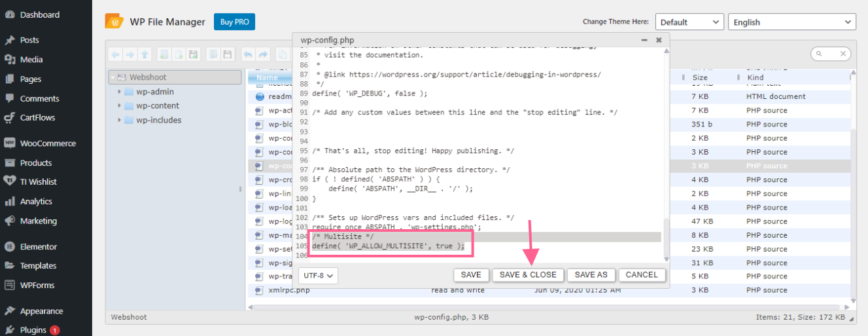Collapse the Webshoot root tree arrow
Image resolution: width=868 pixels, height=336 pixels.
pyautogui.click(x=113, y=77)
